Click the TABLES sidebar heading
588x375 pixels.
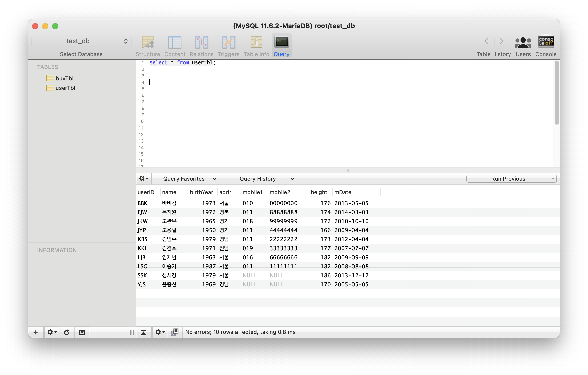click(48, 67)
